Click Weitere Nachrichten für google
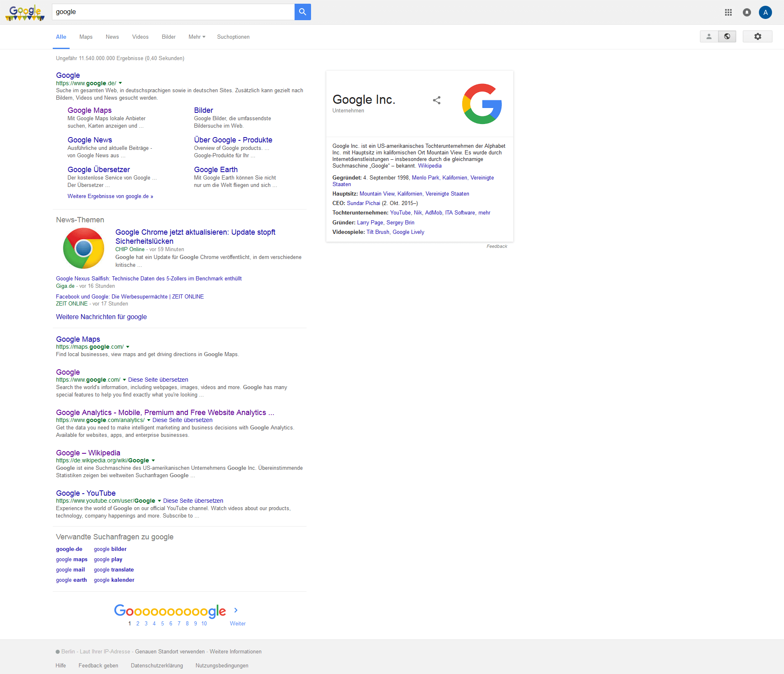This screenshot has height=674, width=784. point(101,317)
